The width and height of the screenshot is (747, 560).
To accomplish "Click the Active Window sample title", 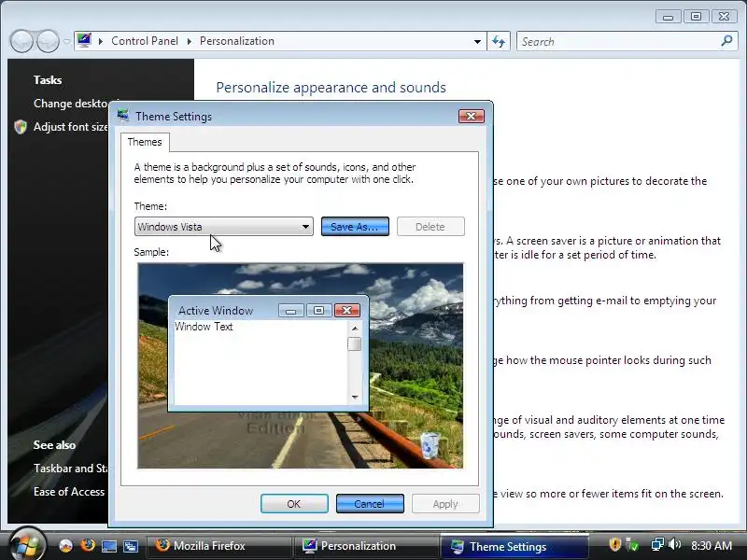I will pos(216,311).
